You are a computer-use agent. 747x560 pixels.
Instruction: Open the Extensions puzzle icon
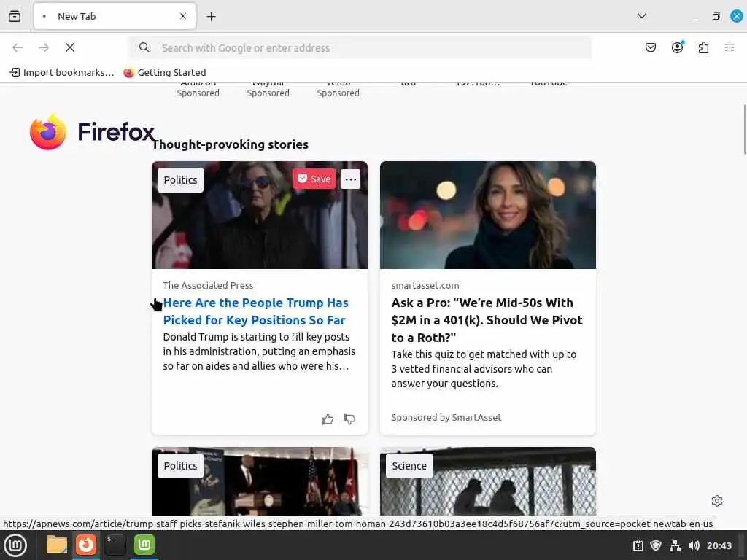click(x=703, y=47)
